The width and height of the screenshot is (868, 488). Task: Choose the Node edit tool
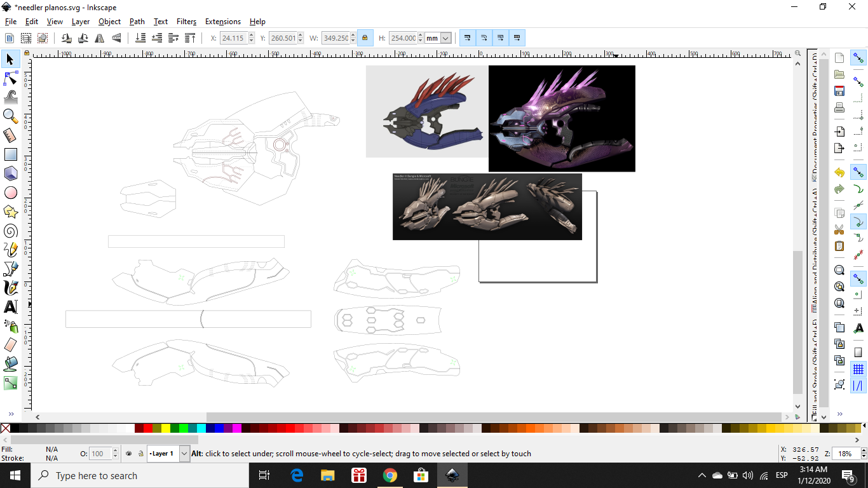coord(10,78)
